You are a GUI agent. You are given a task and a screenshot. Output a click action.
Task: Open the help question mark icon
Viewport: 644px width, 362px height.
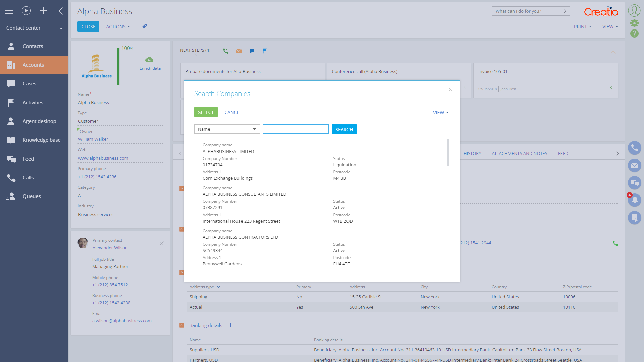(634, 34)
